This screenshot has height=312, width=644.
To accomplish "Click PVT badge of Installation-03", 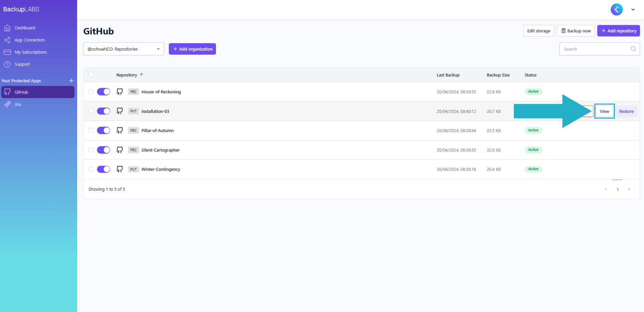I will coord(133,111).
